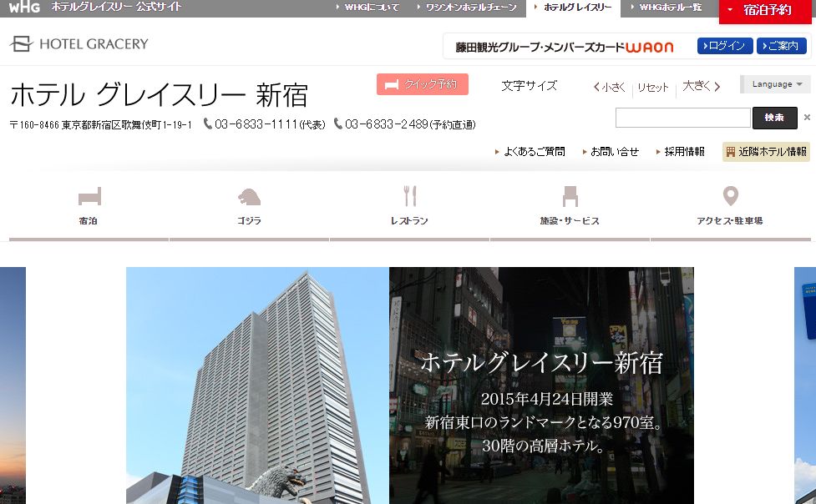Reset font size with リセット
Screen dimensions: 816x504
[x=652, y=88]
